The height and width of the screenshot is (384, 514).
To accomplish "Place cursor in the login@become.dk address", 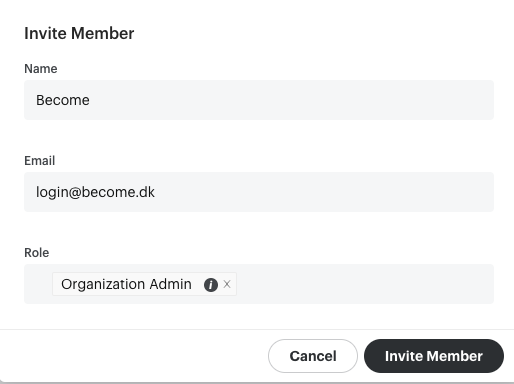I will pyautogui.click(x=95, y=192).
